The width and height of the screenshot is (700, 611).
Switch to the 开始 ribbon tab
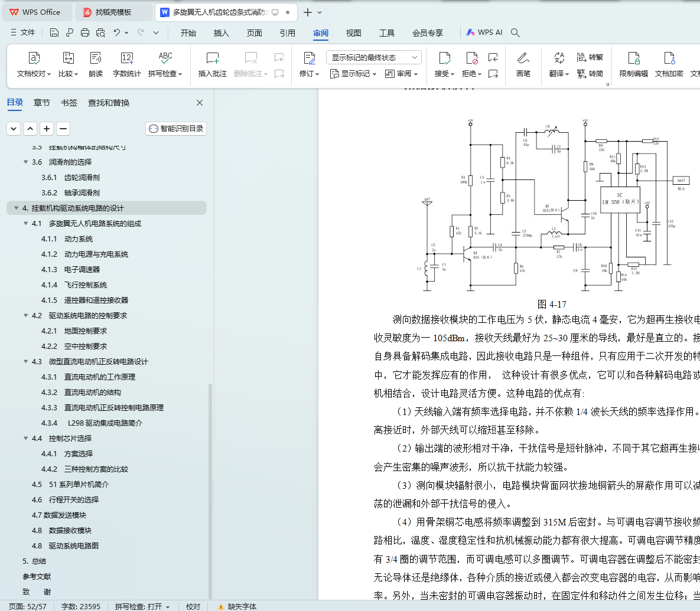(x=188, y=32)
